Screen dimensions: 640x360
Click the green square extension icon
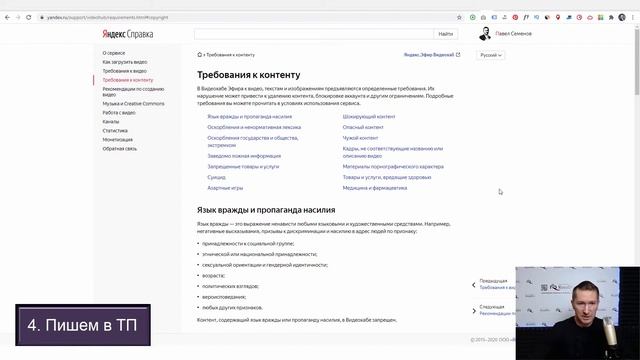coord(601,18)
